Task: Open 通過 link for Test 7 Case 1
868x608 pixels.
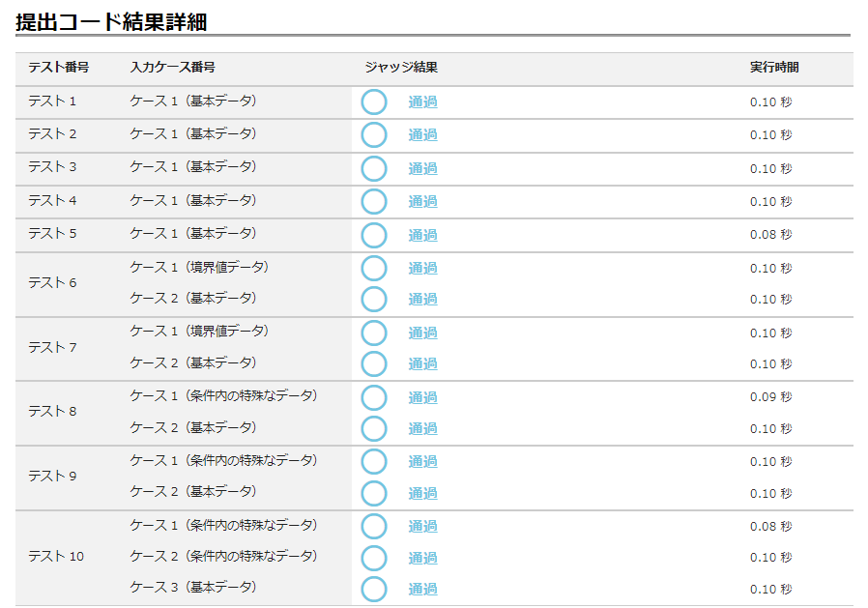Action: [x=422, y=333]
